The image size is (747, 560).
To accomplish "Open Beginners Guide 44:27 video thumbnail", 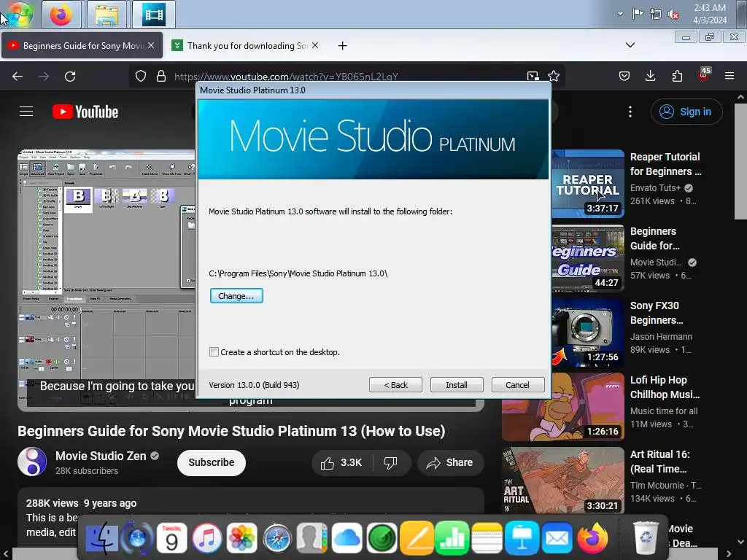I will 588,257.
